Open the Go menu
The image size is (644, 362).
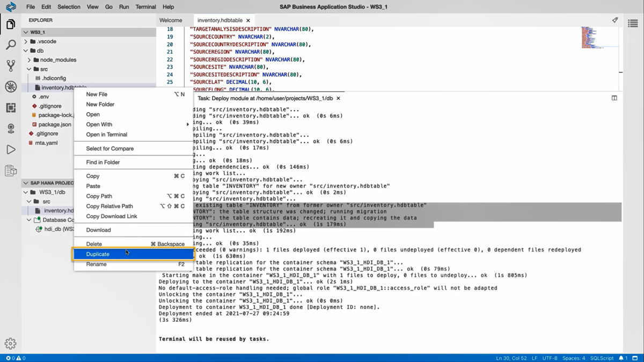[109, 7]
